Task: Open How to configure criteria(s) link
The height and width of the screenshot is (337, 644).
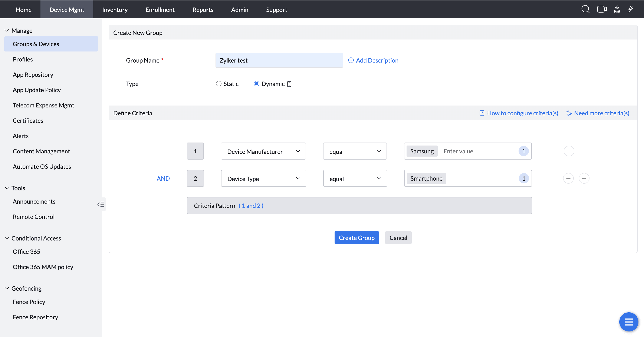Action: 522,113
